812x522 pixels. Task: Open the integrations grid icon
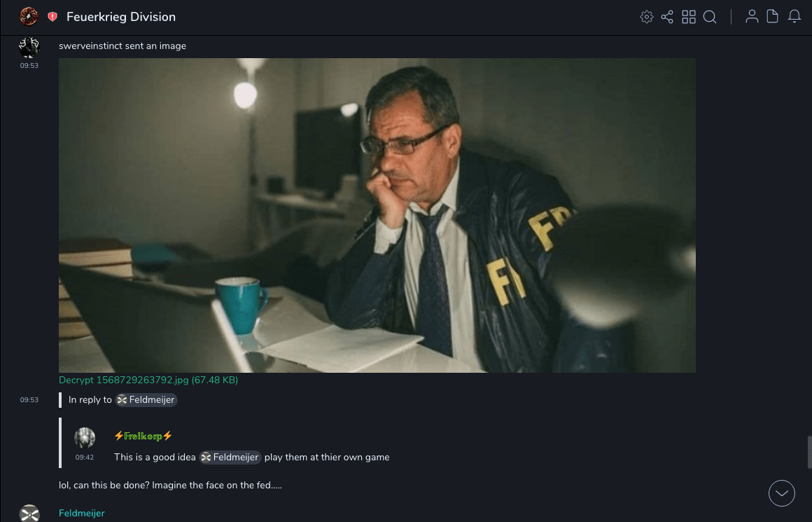pos(689,17)
